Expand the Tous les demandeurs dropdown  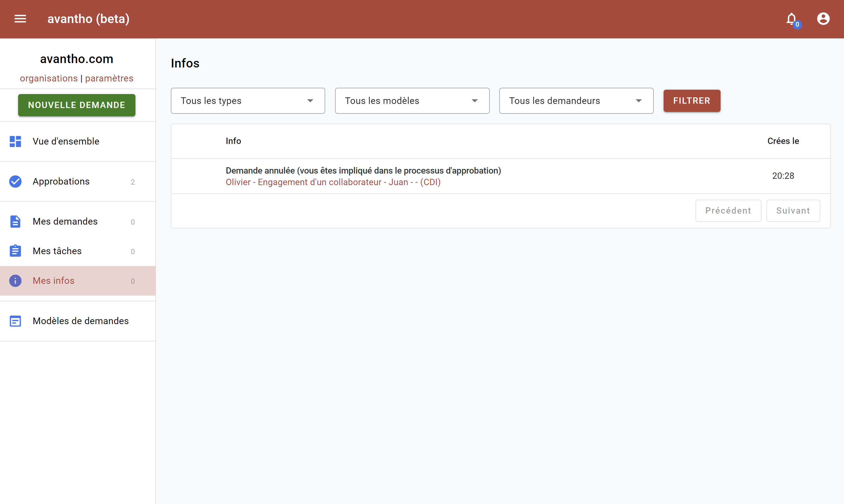pos(576,101)
